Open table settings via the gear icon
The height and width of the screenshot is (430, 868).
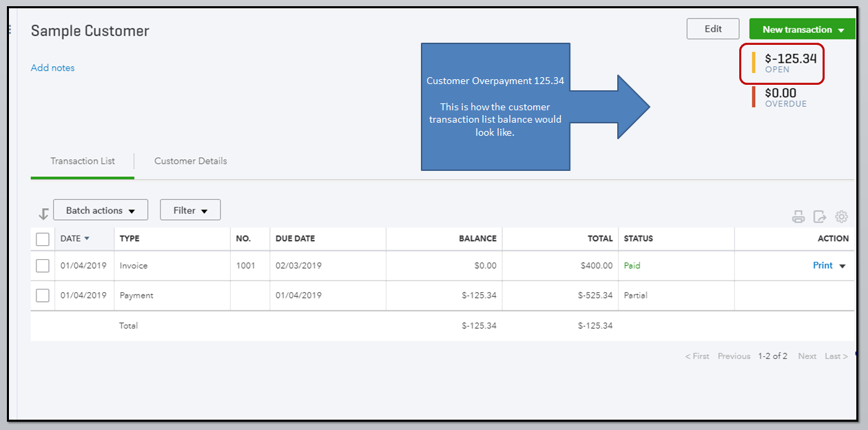point(841,217)
